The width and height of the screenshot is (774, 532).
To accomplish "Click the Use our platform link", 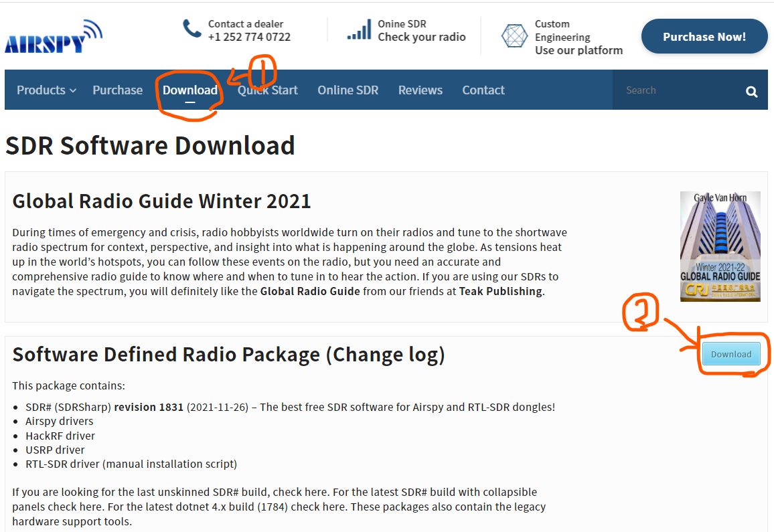I will [578, 50].
